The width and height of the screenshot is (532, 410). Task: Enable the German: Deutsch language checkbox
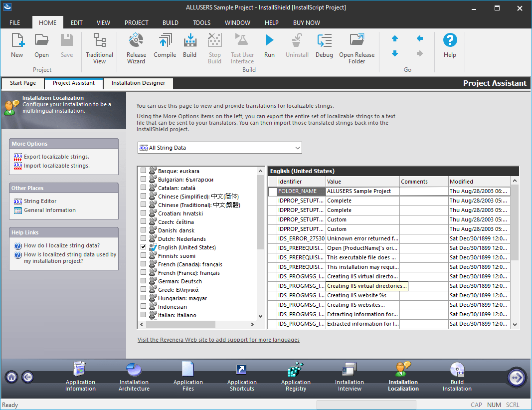pyautogui.click(x=143, y=281)
